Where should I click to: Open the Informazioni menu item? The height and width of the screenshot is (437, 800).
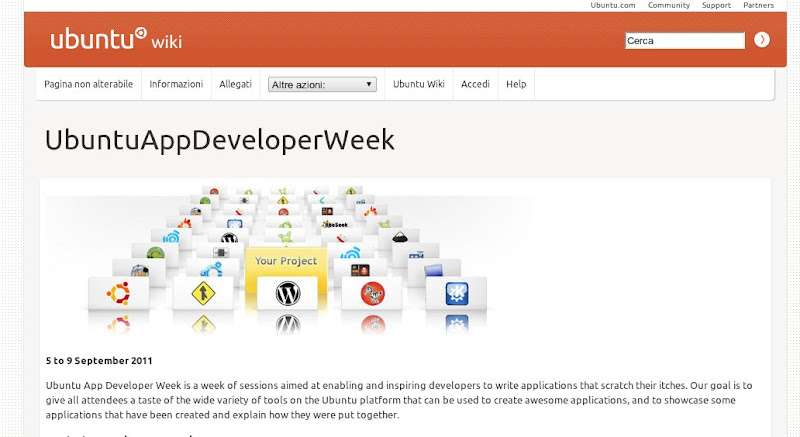tap(176, 84)
